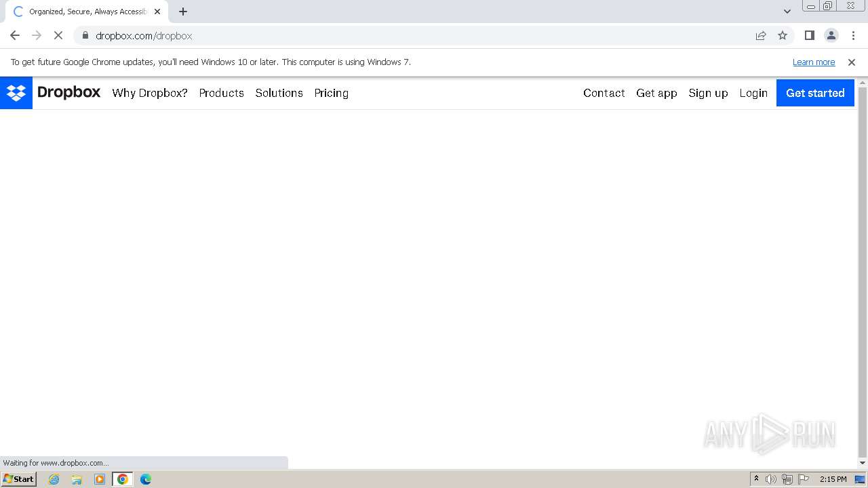Open the Products menu
Screen dimensions: 868x488
tap(222, 93)
